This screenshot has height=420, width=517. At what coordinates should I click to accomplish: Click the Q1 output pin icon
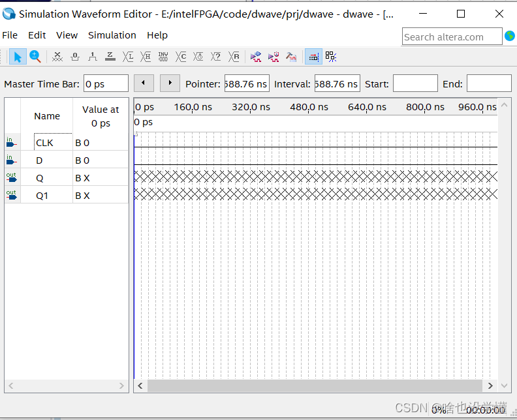pos(11,195)
